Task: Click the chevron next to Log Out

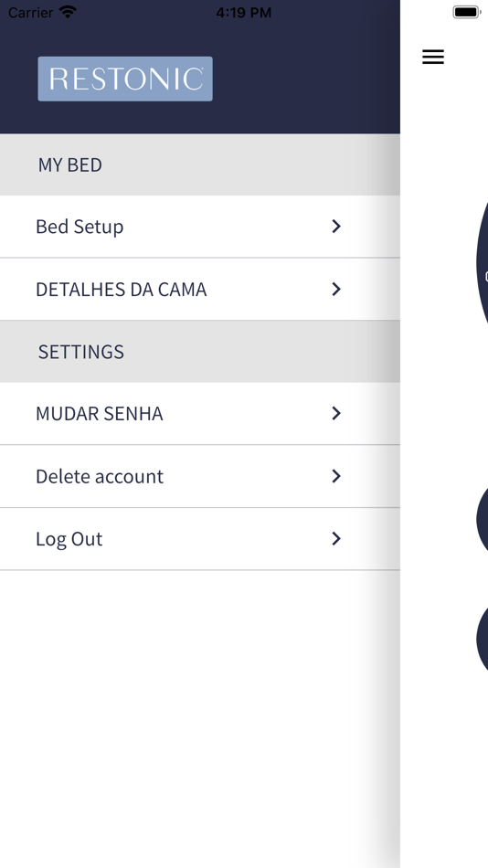Action: pyautogui.click(x=335, y=539)
